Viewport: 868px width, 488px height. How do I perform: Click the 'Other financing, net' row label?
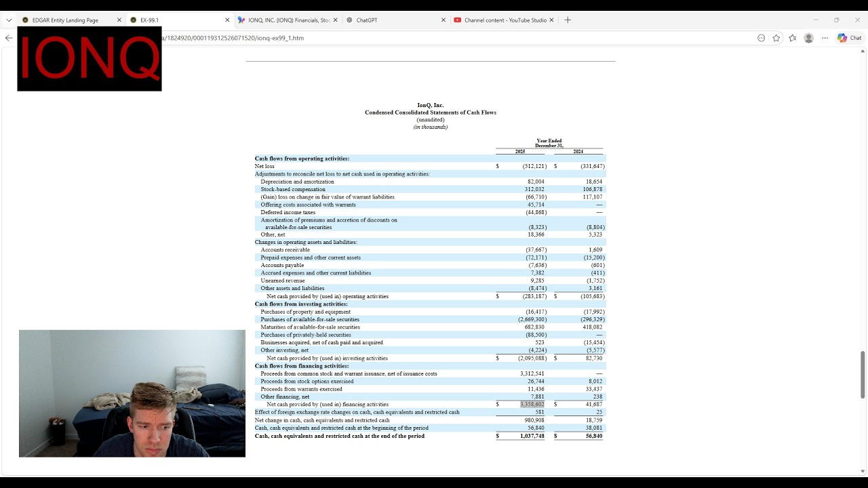[285, 397]
